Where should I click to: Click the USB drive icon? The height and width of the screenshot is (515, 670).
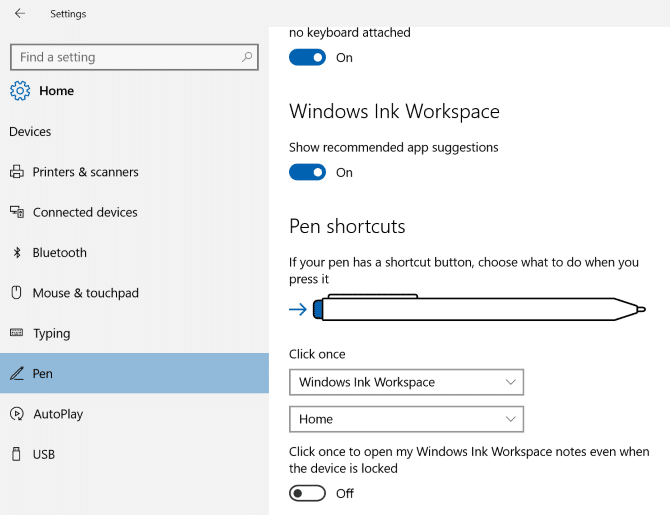pos(16,454)
